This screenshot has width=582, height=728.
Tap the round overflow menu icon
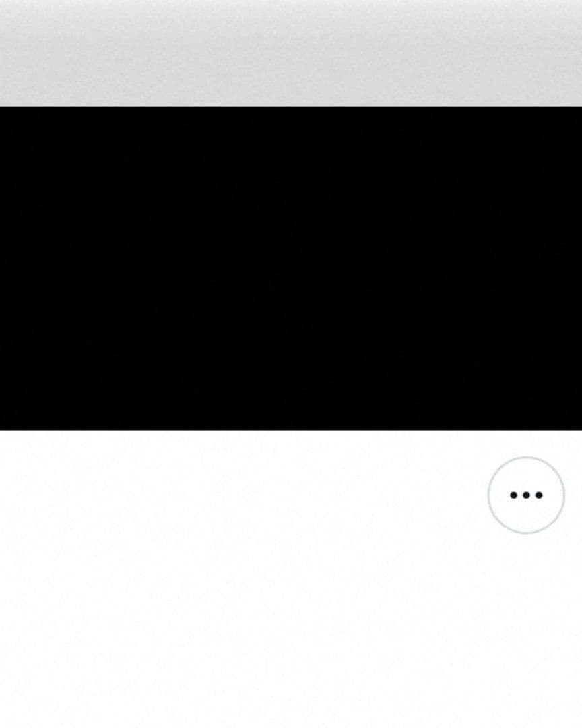tap(526, 495)
